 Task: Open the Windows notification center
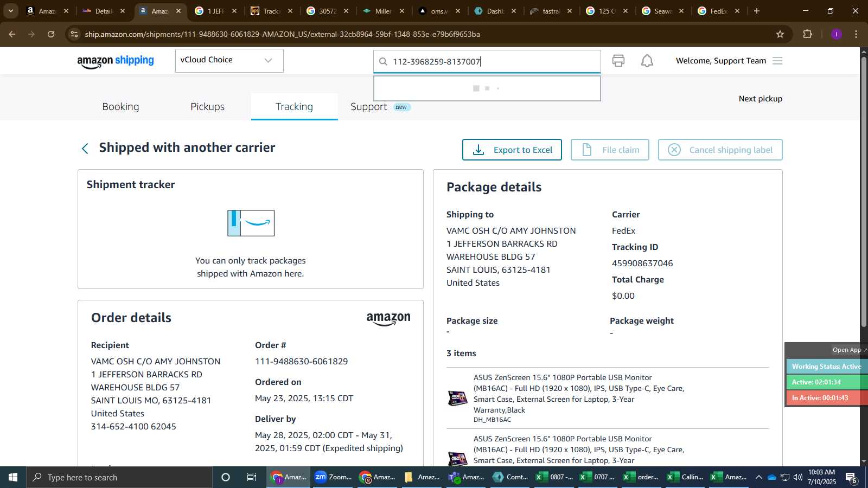click(851, 477)
